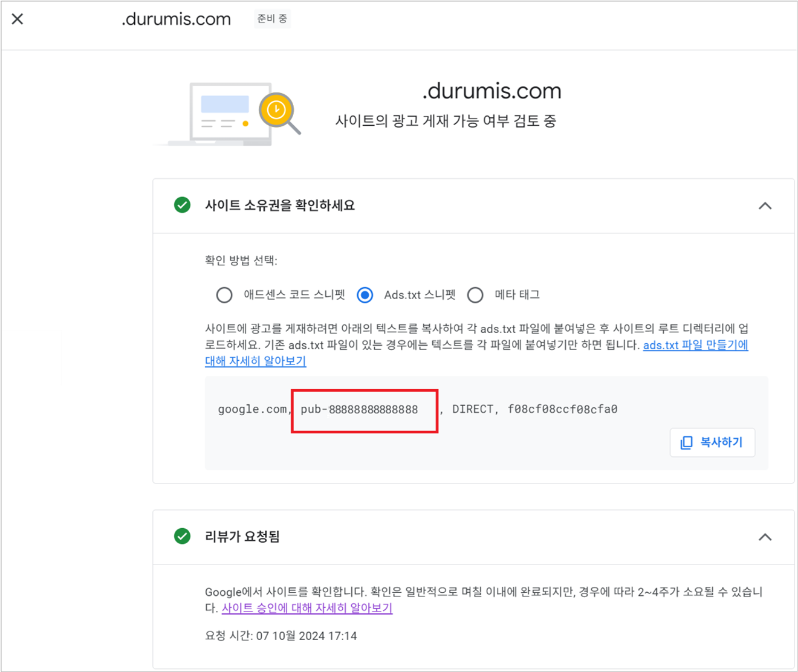
Task: Select the Ads.txt 스니펫 radio option
Action: coord(365,295)
